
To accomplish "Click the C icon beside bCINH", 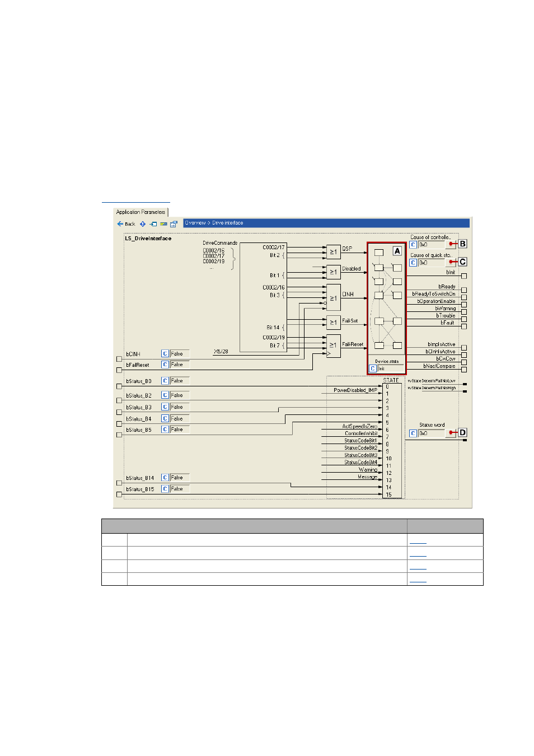I will click(x=165, y=353).
